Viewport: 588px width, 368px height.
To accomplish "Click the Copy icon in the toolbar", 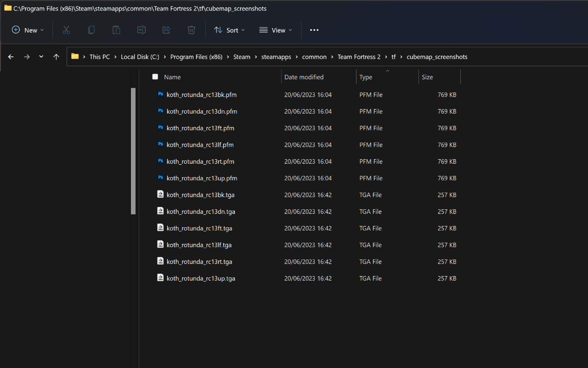I will (91, 30).
